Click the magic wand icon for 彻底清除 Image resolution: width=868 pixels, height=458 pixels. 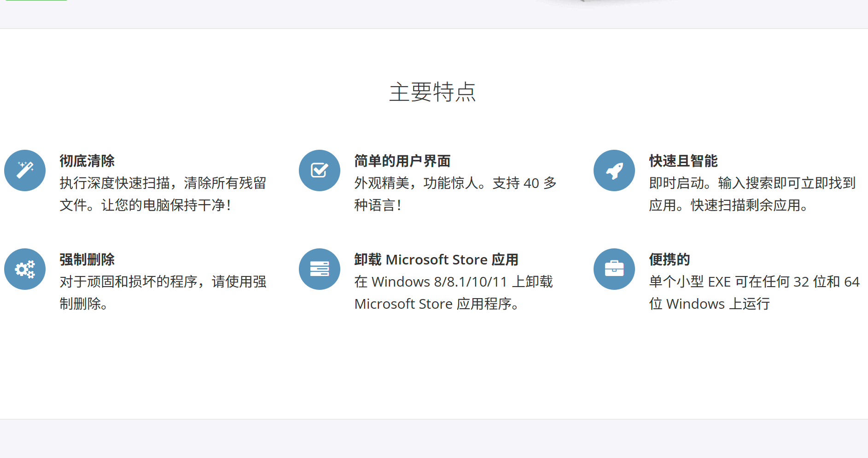tap(25, 170)
